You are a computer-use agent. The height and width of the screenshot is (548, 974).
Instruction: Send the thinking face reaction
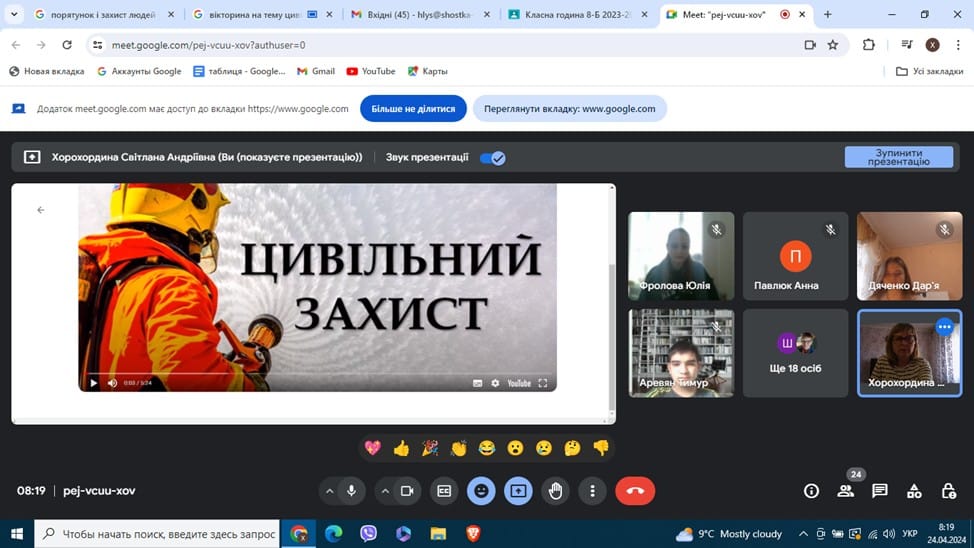[x=573, y=448]
